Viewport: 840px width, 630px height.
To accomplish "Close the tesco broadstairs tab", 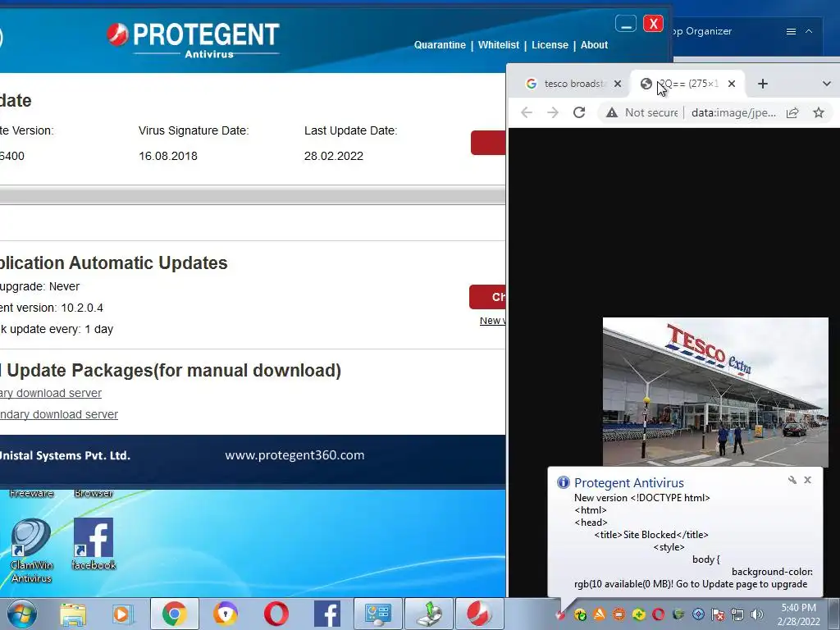I will tap(618, 84).
